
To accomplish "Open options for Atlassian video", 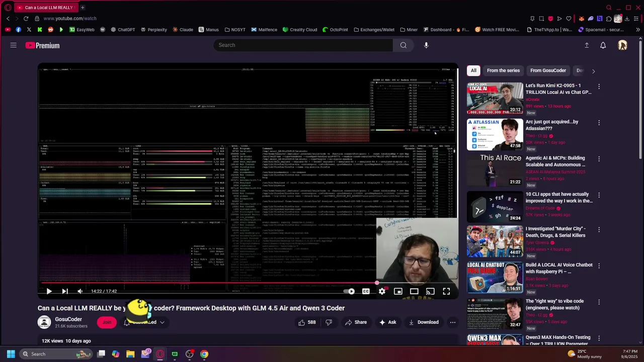I will (x=599, y=123).
